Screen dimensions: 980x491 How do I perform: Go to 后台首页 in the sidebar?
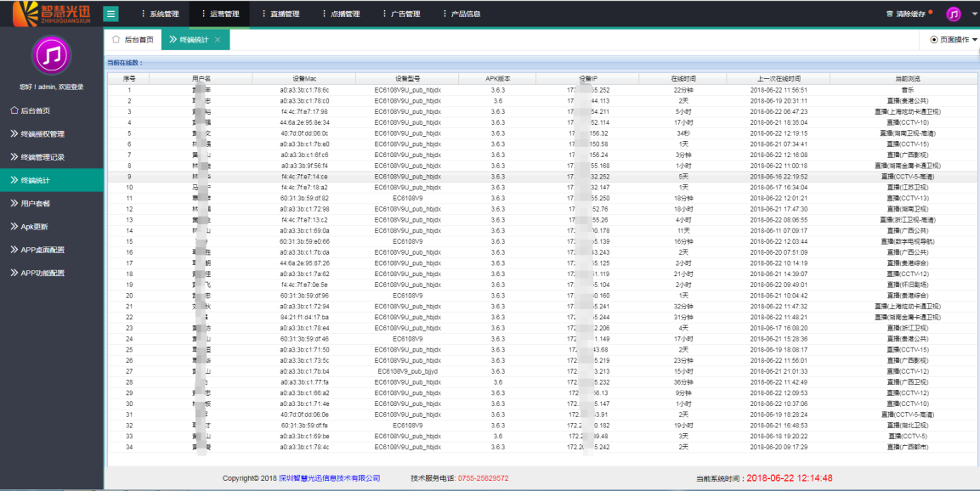click(51, 110)
